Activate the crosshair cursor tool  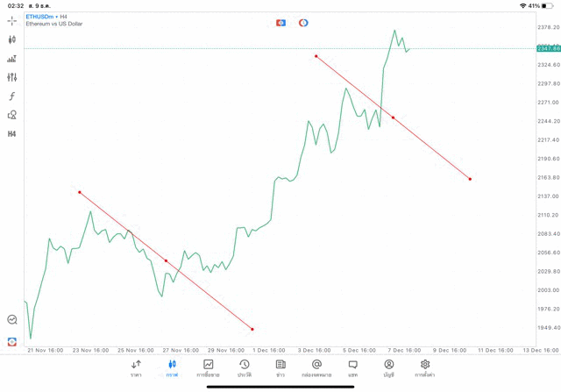pos(12,20)
